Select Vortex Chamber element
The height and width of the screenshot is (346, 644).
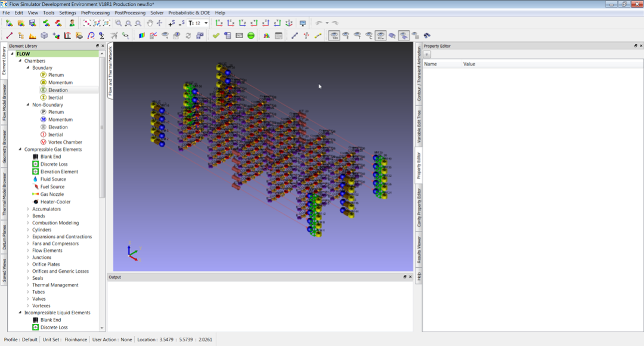pos(65,142)
